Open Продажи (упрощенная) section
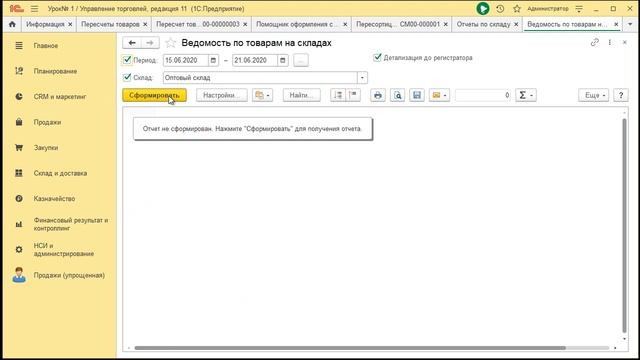 point(69,275)
